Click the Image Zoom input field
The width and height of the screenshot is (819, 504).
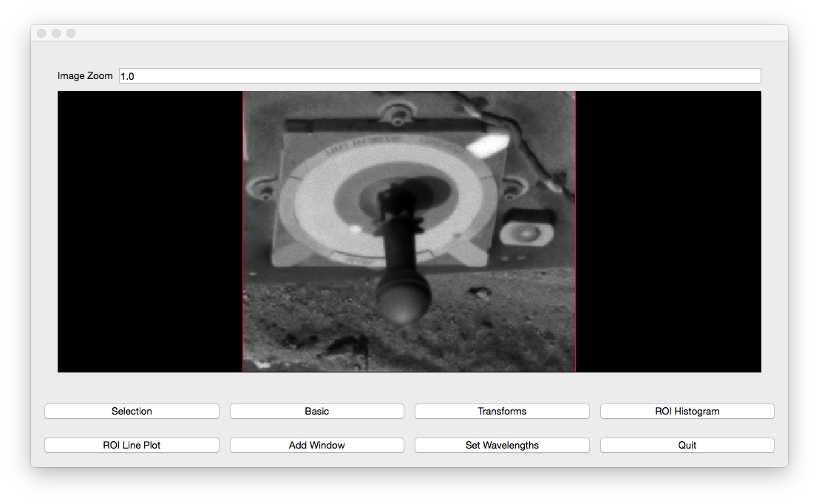[440, 75]
